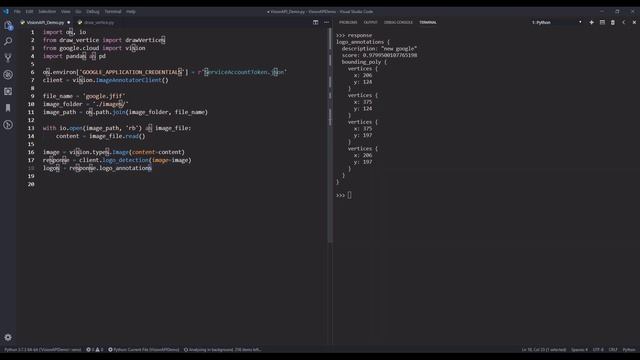Open the Explorer view in activity bar

8,25
